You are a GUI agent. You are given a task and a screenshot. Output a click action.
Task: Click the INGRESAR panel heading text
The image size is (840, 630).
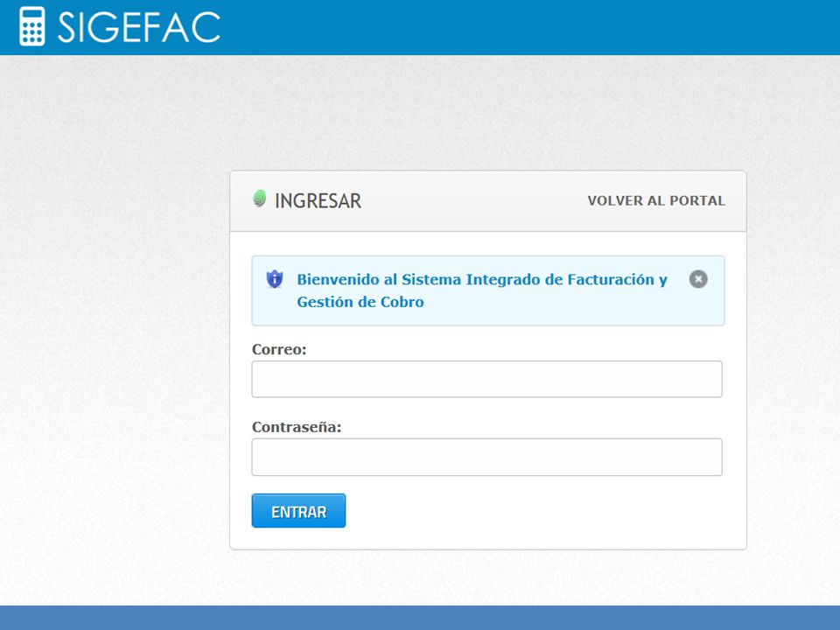[318, 201]
